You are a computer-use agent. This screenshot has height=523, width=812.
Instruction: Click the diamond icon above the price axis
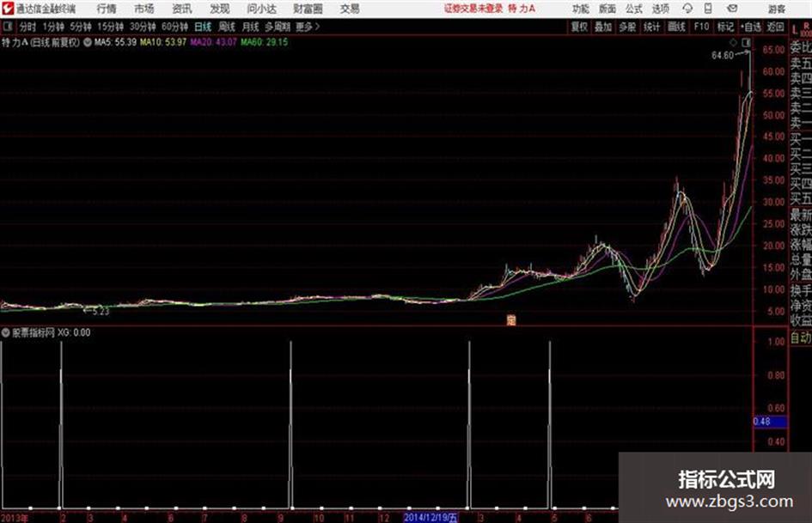(x=733, y=42)
